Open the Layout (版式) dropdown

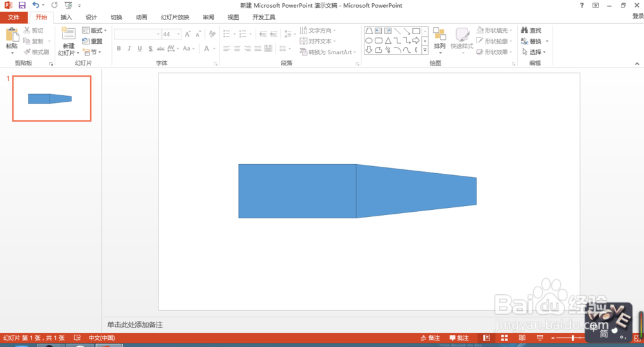point(95,30)
